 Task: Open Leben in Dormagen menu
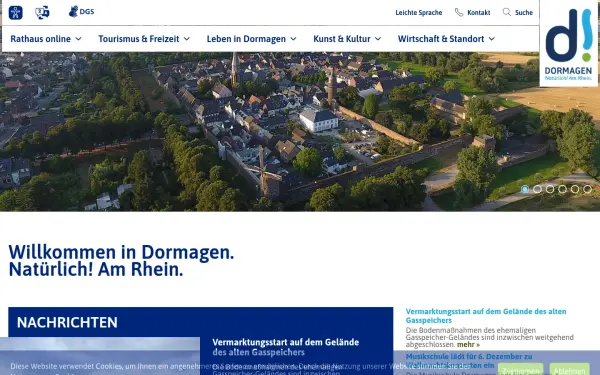point(246,39)
